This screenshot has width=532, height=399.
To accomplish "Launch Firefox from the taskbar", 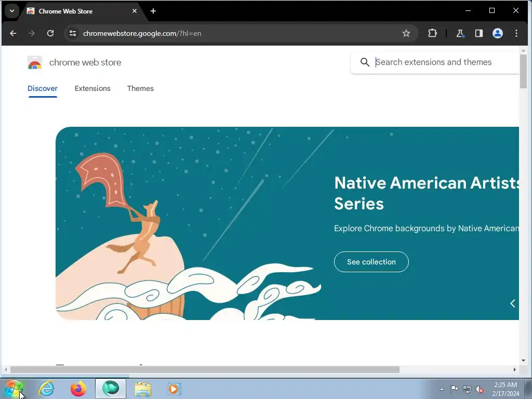I will (78, 389).
